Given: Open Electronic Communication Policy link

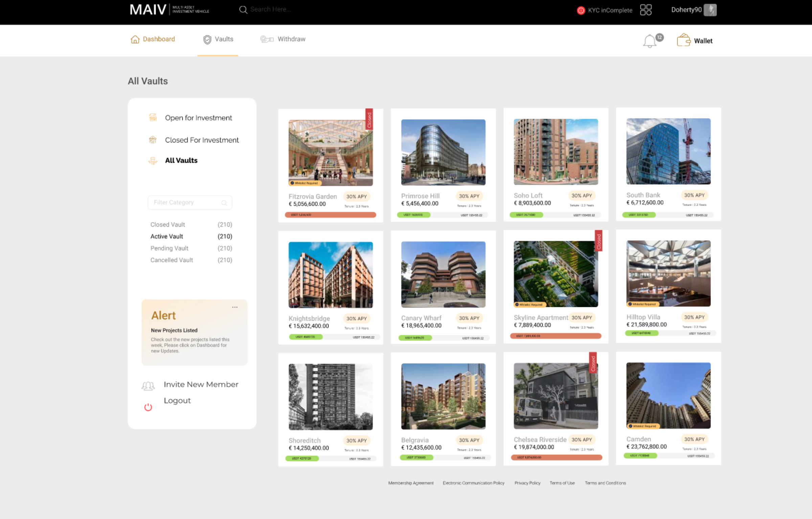Looking at the screenshot, I should (473, 483).
